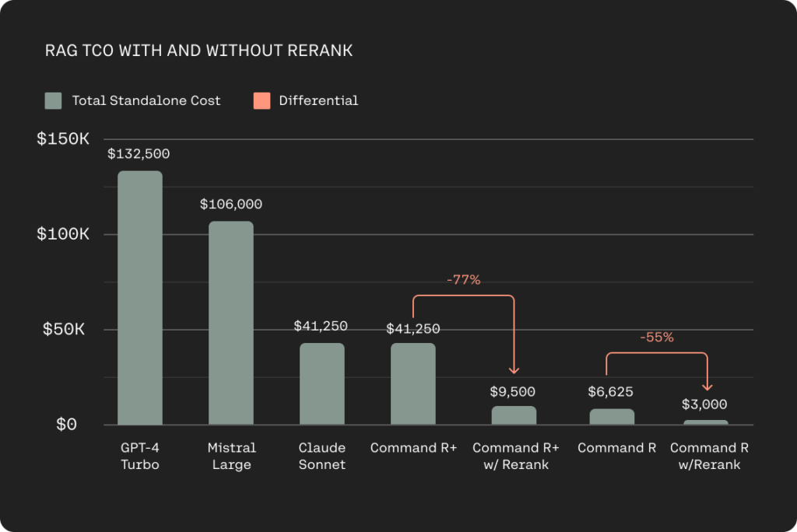Click the Differential legend color swatch
Image resolution: width=797 pixels, height=532 pixels.
pos(262,100)
